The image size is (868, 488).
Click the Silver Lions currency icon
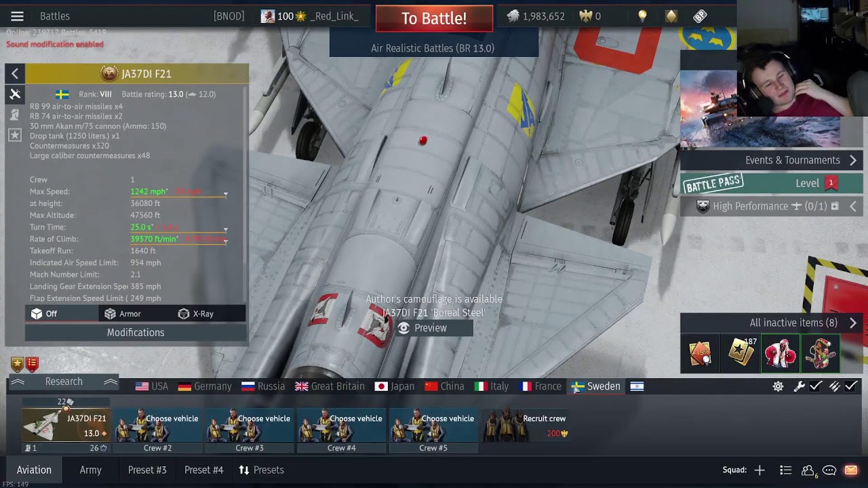click(x=513, y=16)
